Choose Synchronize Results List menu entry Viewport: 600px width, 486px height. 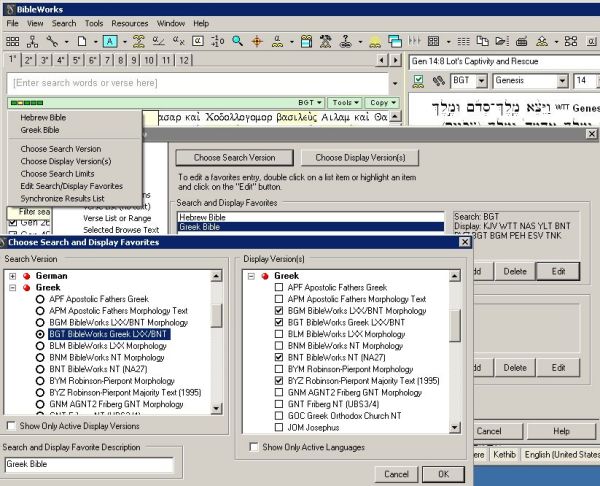click(x=62, y=199)
